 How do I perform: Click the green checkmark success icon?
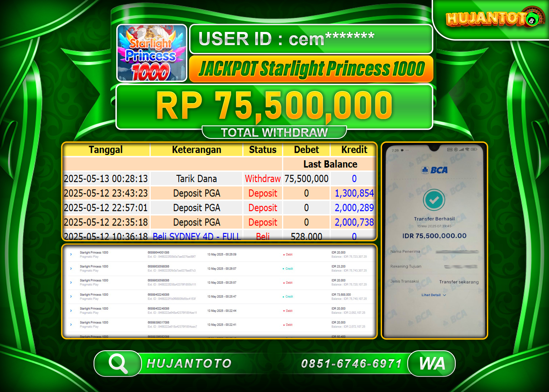(434, 200)
